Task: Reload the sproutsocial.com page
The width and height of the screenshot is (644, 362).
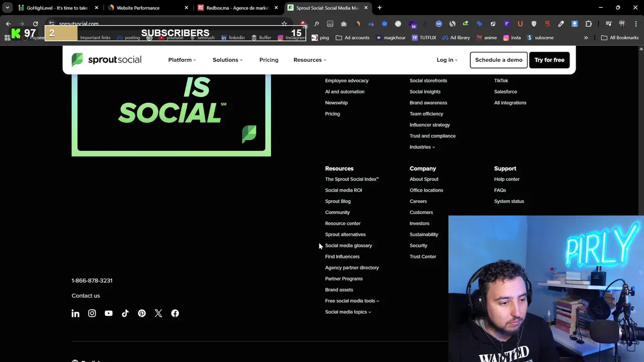Action: click(35, 24)
